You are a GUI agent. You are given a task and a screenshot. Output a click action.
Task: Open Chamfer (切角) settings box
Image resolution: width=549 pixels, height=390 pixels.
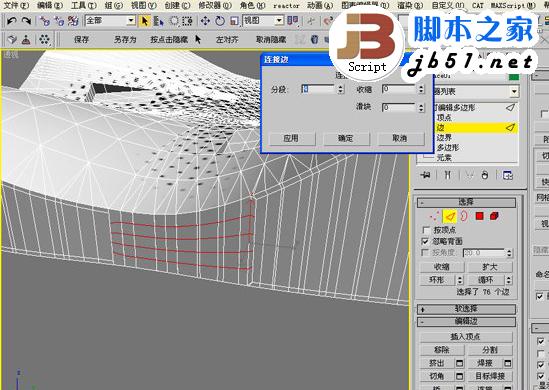tap(460, 377)
